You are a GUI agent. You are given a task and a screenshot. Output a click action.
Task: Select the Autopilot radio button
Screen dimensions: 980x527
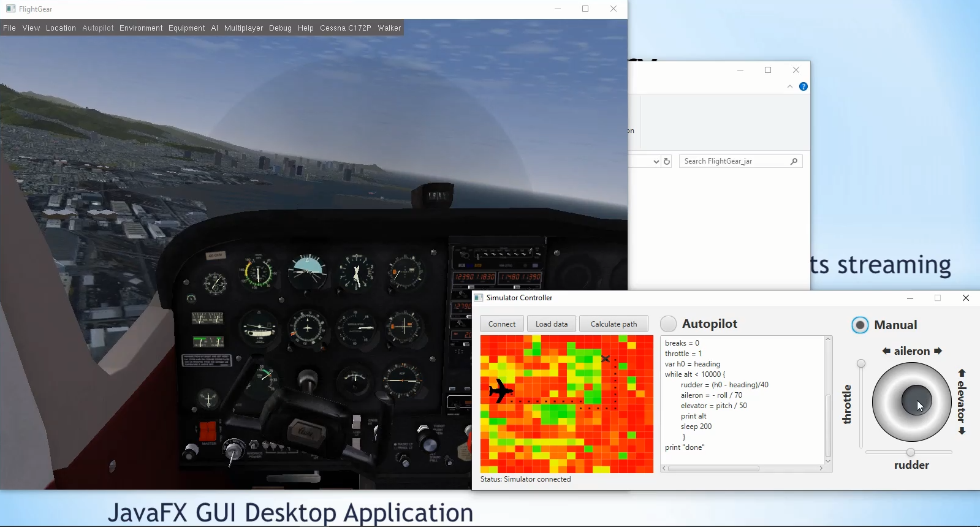668,324
